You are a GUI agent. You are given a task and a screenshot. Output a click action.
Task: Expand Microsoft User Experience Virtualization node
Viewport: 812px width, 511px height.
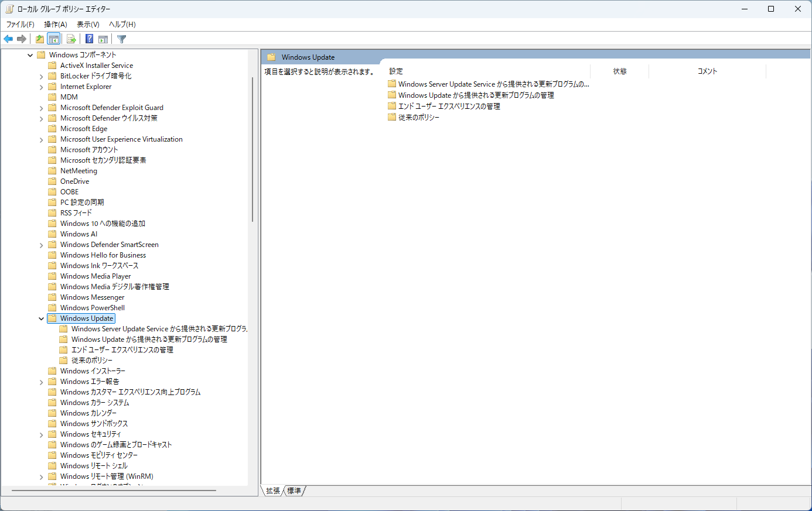[42, 140]
